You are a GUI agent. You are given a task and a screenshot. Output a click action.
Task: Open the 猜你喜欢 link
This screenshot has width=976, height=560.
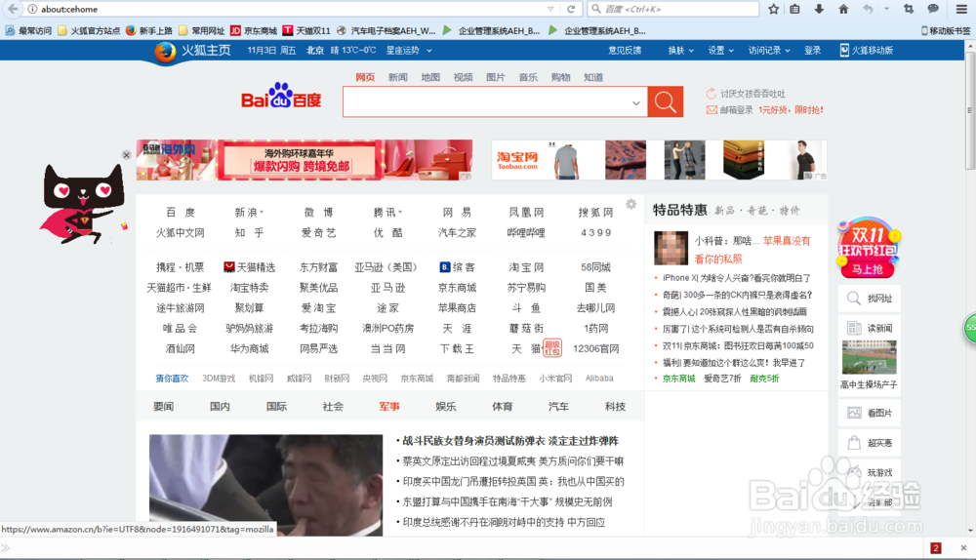click(x=172, y=379)
